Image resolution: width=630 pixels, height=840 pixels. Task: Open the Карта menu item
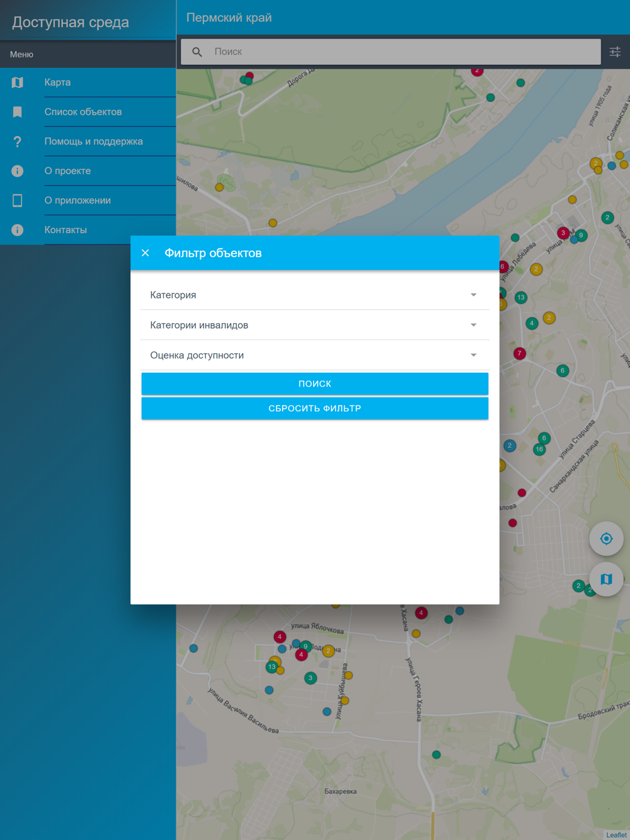tap(88, 82)
